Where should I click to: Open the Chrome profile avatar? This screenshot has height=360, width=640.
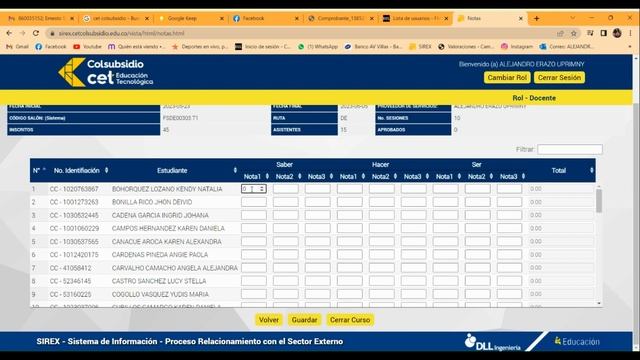pyautogui.click(x=617, y=33)
